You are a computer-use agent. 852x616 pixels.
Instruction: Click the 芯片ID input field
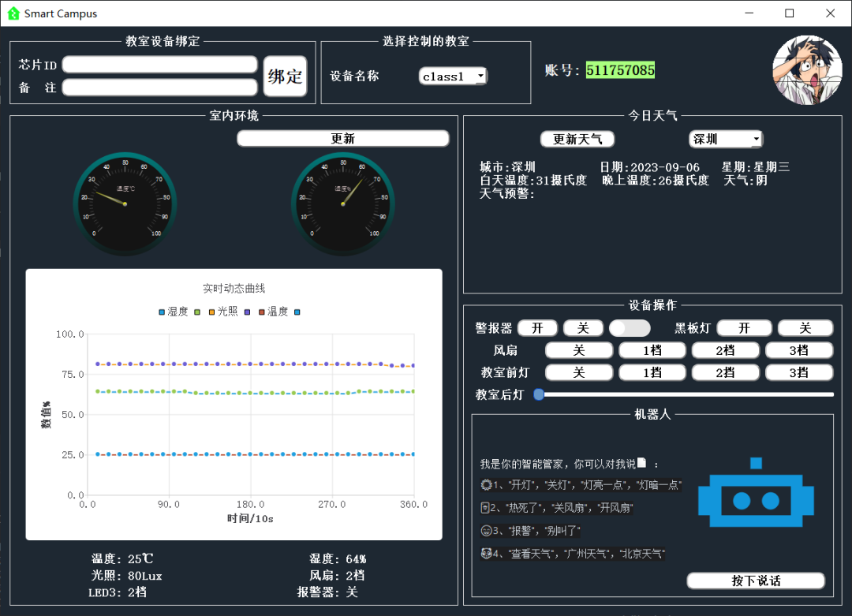click(x=159, y=65)
